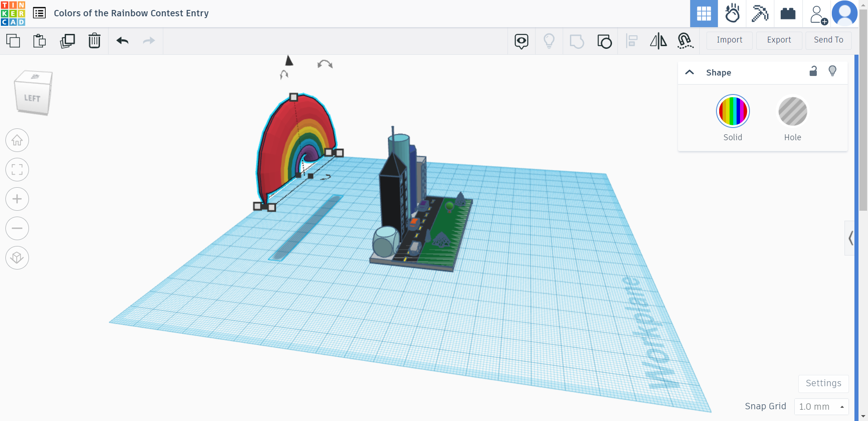The height and width of the screenshot is (421, 868).
Task: Open the Minecraft export pickaxe icon
Action: 759,14
